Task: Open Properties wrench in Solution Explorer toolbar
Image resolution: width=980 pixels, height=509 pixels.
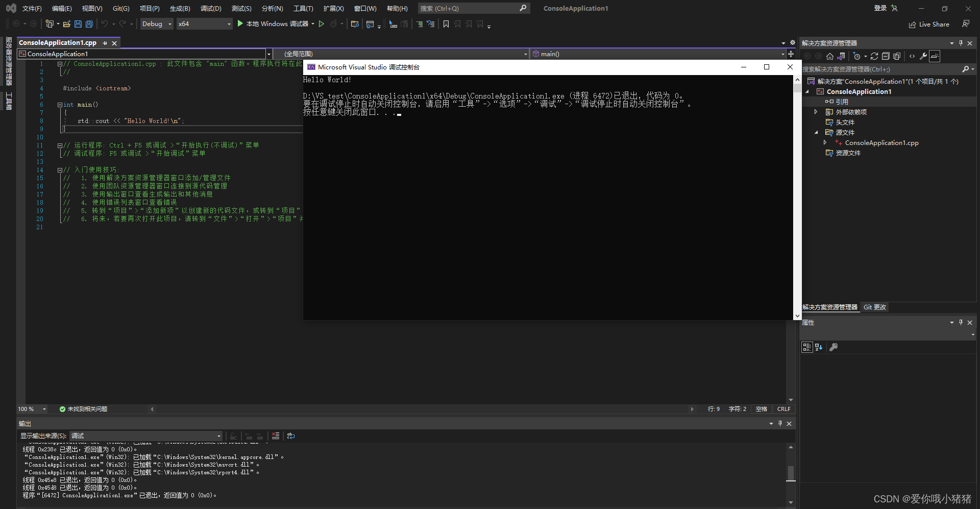Action: tap(923, 56)
